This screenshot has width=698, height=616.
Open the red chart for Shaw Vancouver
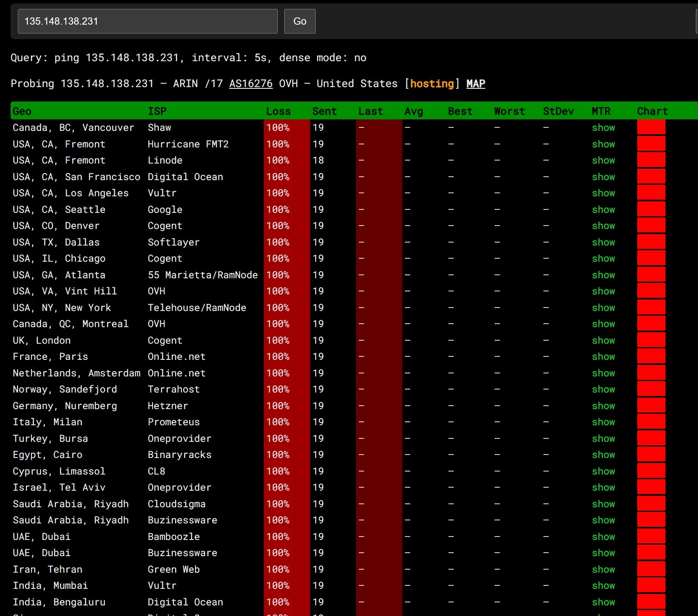(651, 127)
